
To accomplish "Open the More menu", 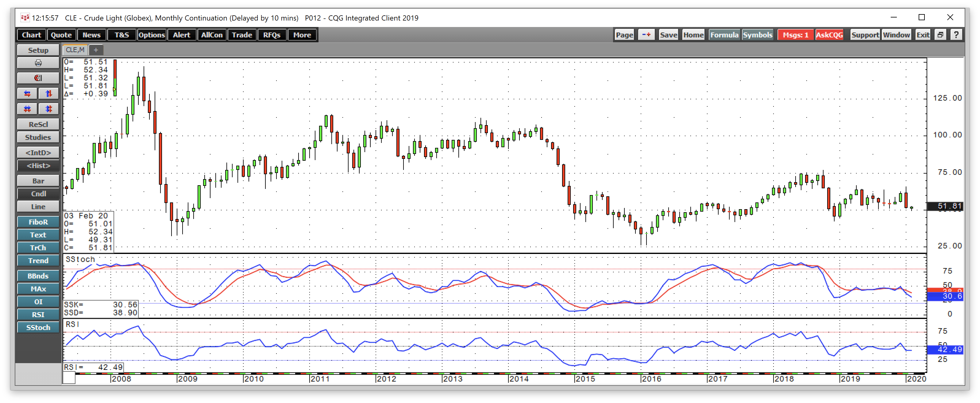I will pos(302,35).
